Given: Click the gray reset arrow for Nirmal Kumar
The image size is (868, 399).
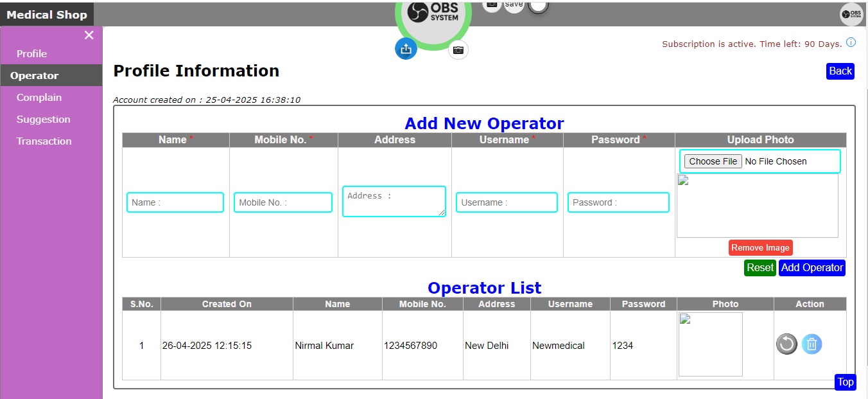Looking at the screenshot, I should pos(786,344).
